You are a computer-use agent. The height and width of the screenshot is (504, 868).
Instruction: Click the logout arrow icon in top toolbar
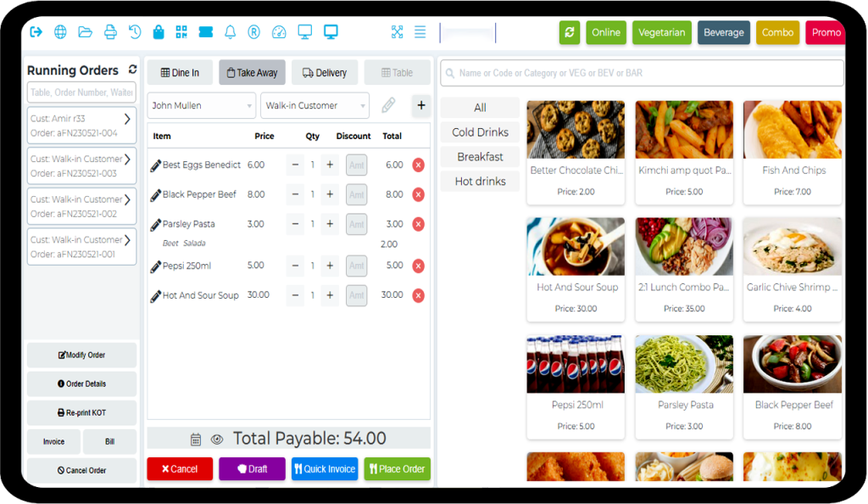[36, 32]
